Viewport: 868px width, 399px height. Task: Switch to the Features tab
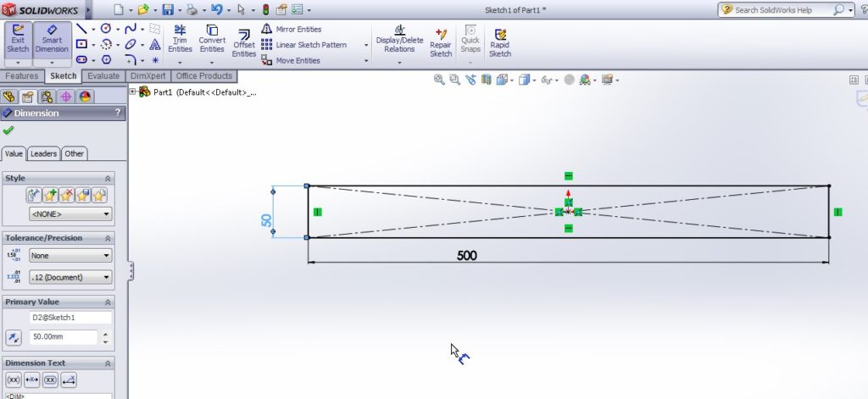click(21, 75)
